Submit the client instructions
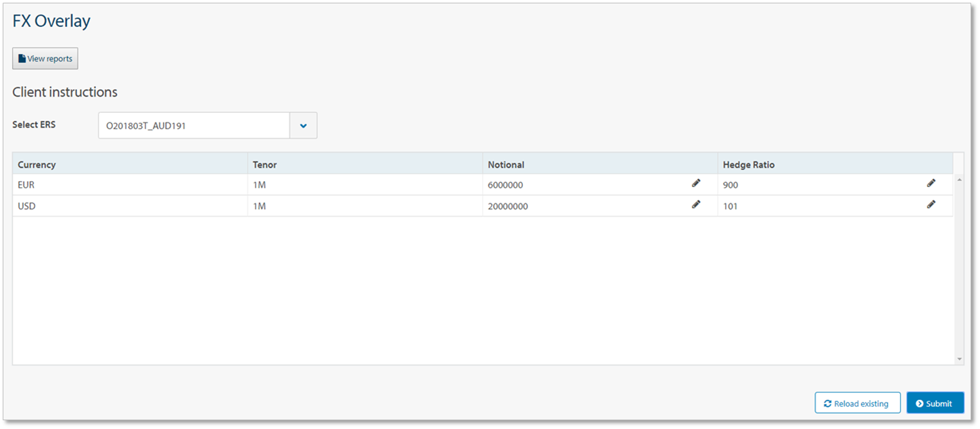980x429 pixels. [935, 403]
